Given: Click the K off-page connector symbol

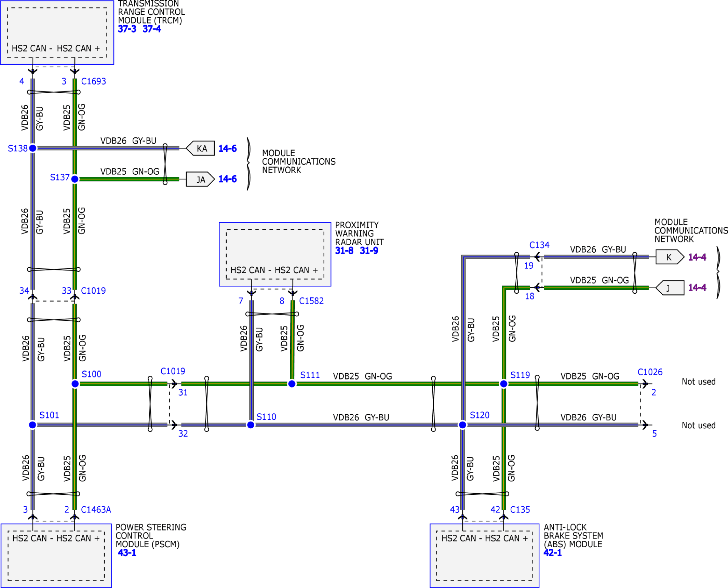Looking at the screenshot, I should click(x=670, y=257).
